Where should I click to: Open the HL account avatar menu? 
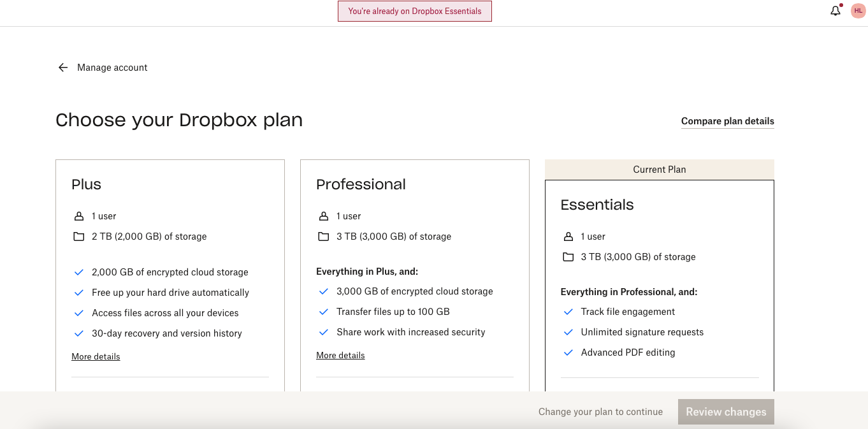click(858, 11)
